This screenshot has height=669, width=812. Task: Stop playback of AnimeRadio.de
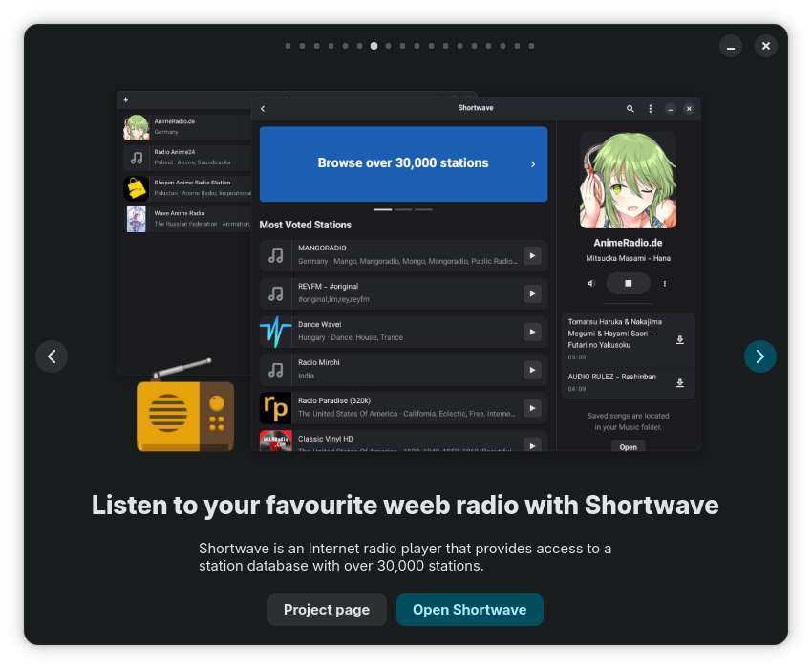pyautogui.click(x=628, y=283)
